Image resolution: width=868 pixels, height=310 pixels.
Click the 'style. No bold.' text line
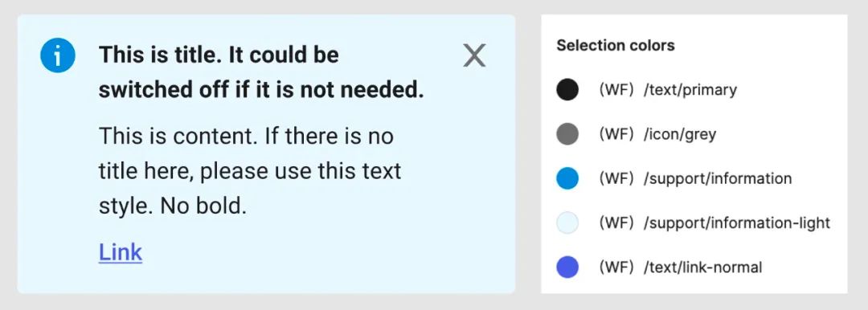[172, 206]
